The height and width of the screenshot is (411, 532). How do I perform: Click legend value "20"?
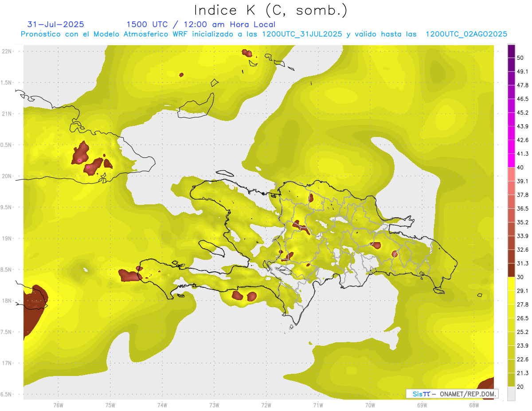click(521, 386)
